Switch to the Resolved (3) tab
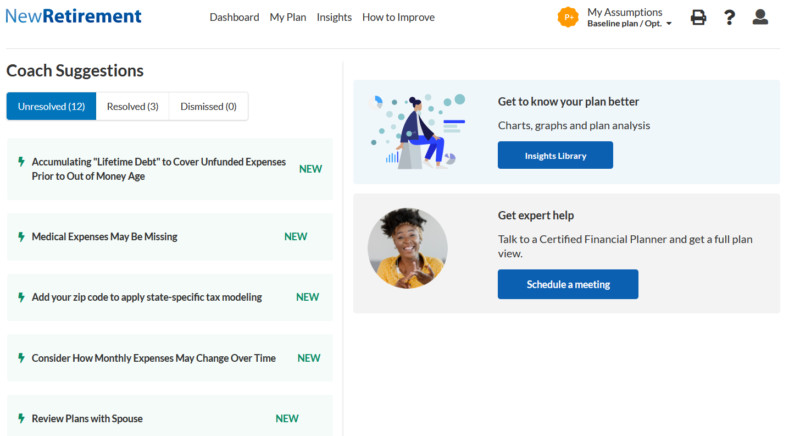Screen dimensions: 800x436 point(133,106)
